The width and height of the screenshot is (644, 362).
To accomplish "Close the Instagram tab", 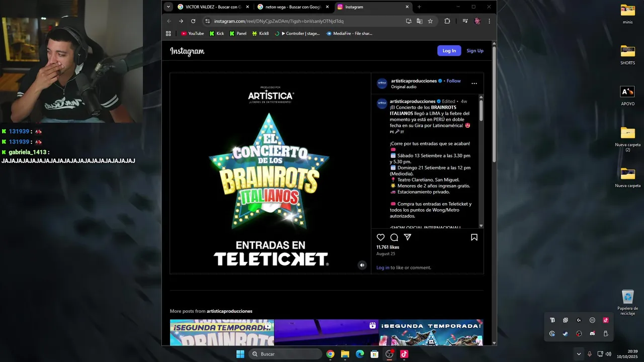I will (x=407, y=7).
